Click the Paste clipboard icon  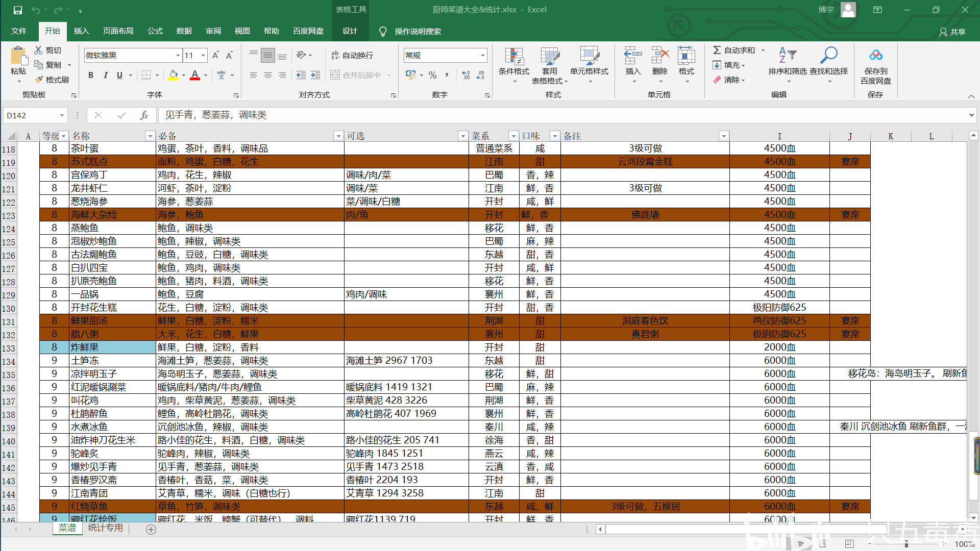19,56
